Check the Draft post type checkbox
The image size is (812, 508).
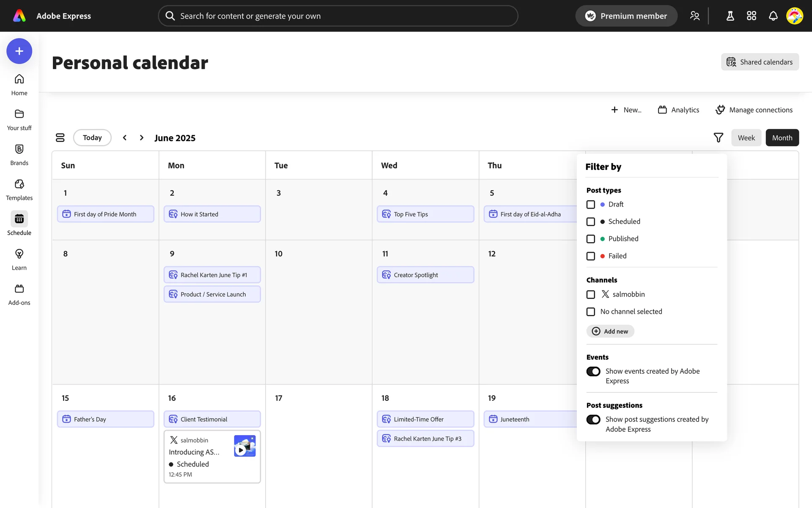(591, 204)
